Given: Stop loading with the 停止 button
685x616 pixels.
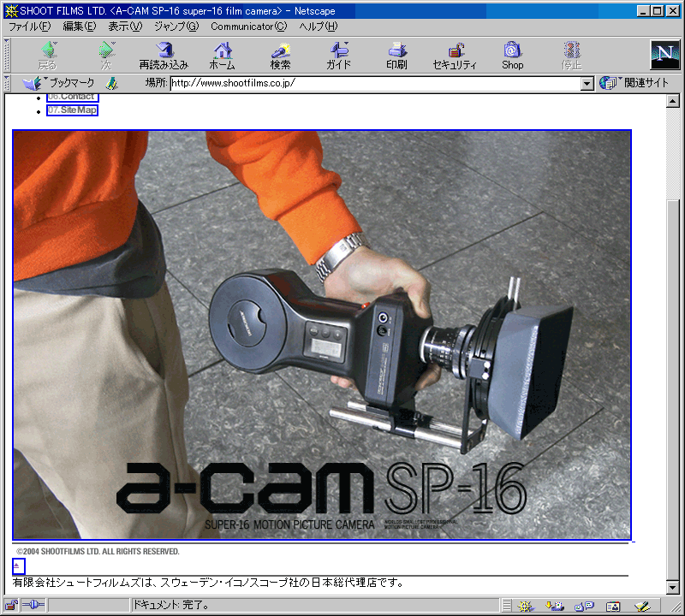Looking at the screenshot, I should (x=571, y=56).
